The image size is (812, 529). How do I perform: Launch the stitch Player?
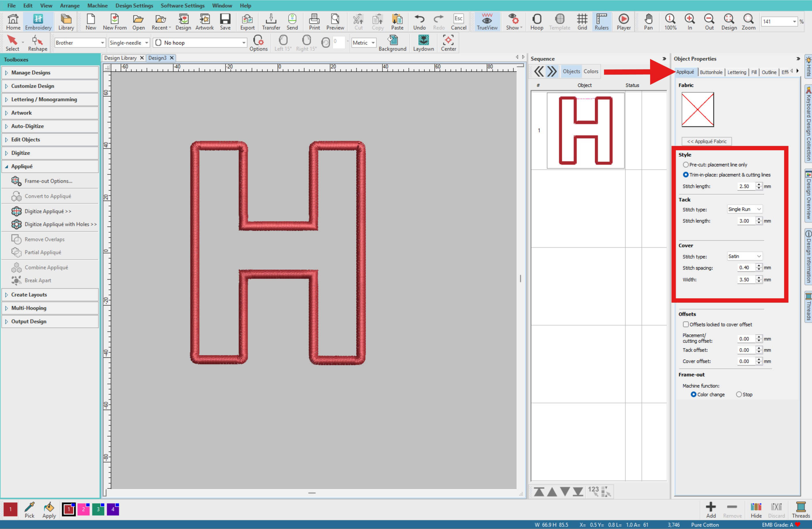[x=623, y=22]
